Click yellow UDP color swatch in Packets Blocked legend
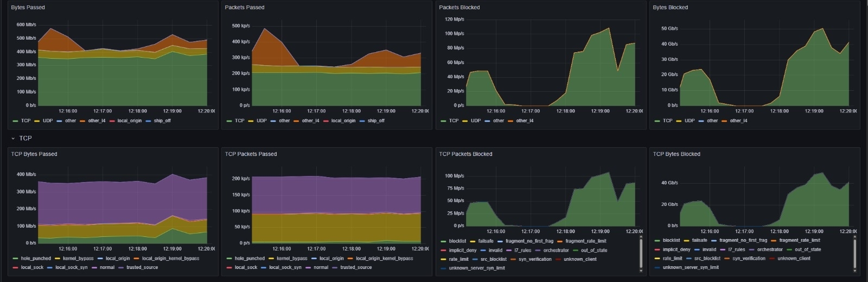 click(465, 121)
